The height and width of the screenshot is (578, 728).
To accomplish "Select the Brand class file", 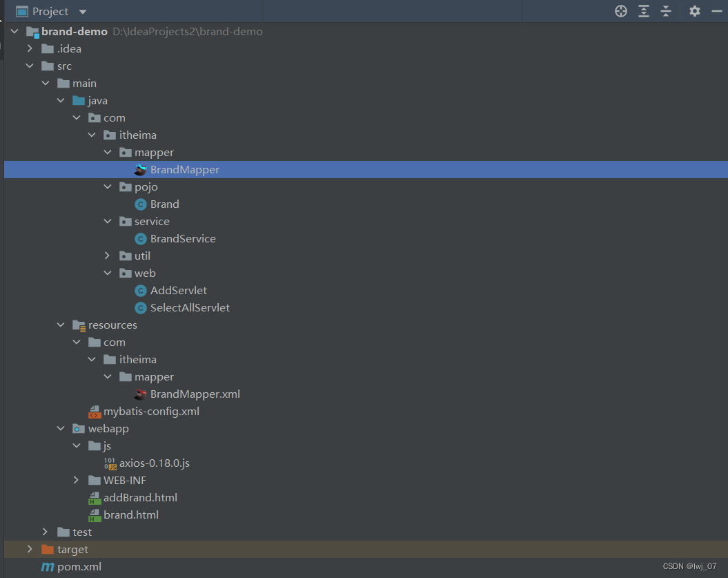I will [164, 204].
